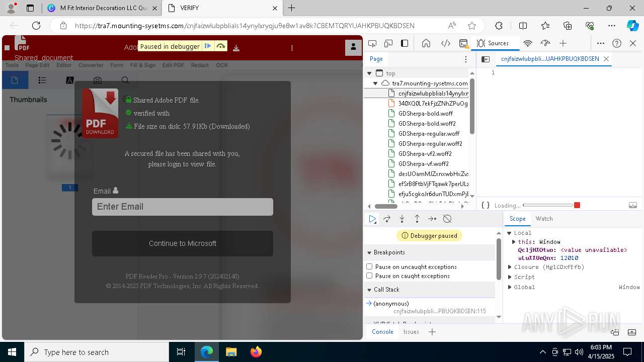Open the Performance panel gauge icon
The width and height of the screenshot is (644, 362).
545,43
